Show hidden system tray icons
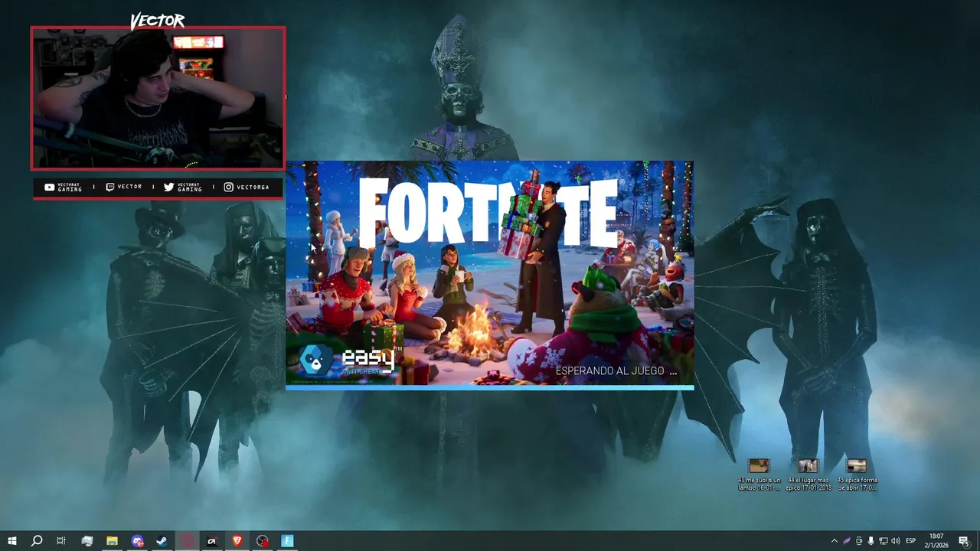The height and width of the screenshot is (551, 980). (x=834, y=541)
